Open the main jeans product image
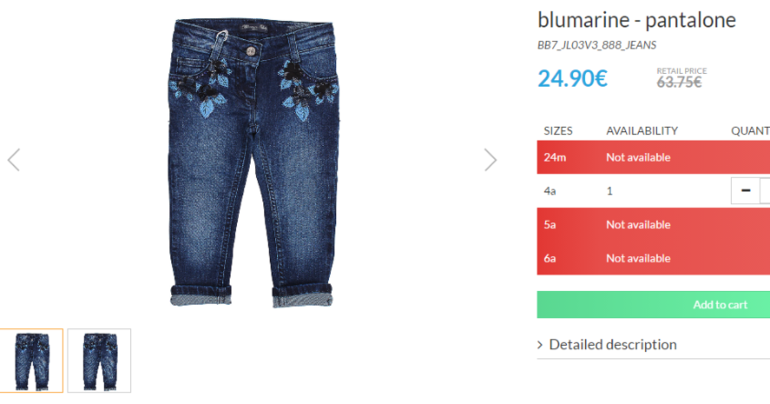Image resolution: width=770 pixels, height=404 pixels. (x=252, y=163)
